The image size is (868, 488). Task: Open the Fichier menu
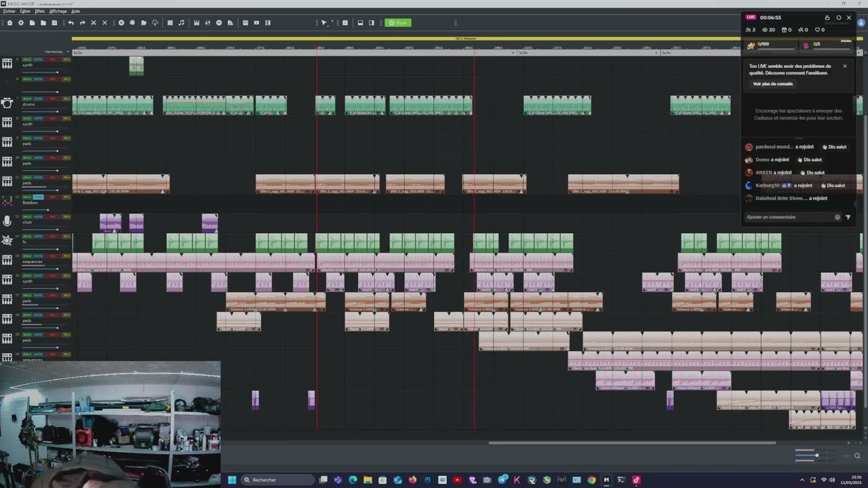[x=9, y=11]
